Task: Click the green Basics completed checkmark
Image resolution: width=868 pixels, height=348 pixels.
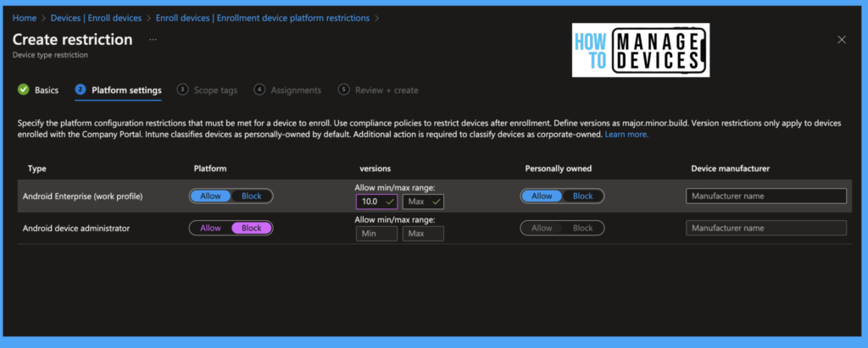Action: (23, 90)
